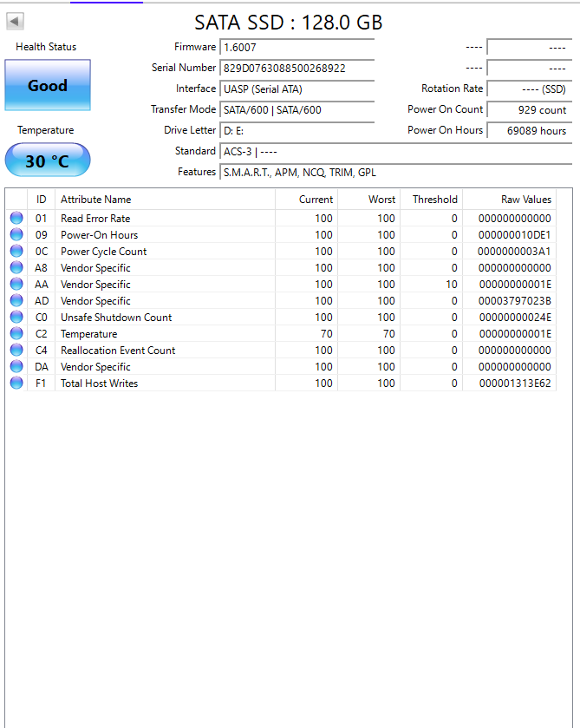Click the Current column header

pos(307,200)
